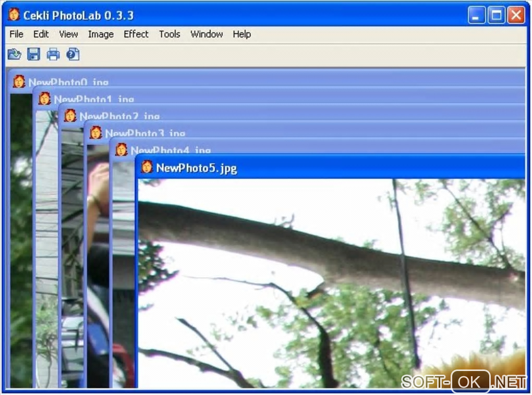
Task: Open the Window menu
Action: (x=207, y=34)
